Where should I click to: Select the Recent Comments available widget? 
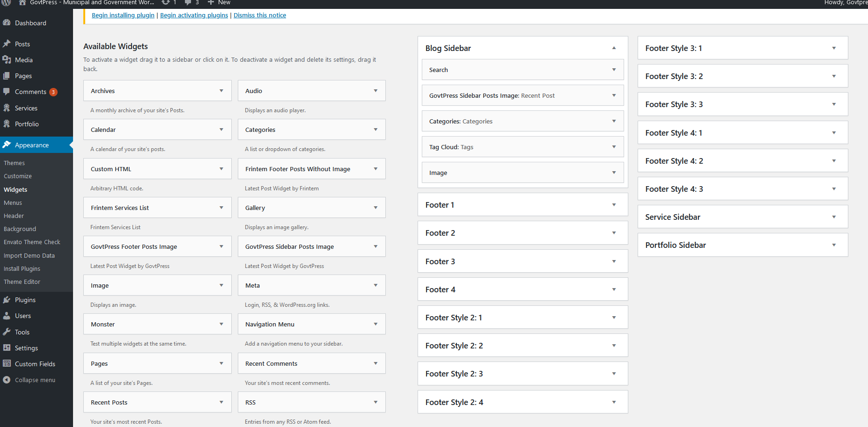[312, 363]
